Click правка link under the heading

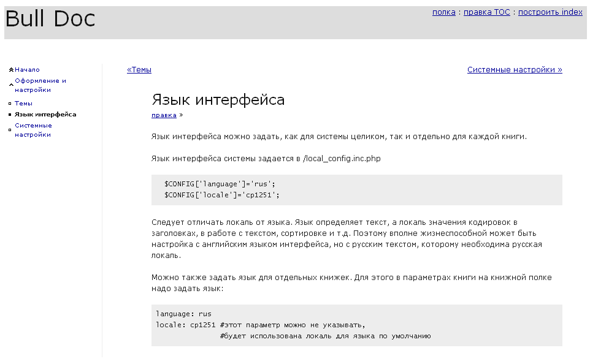point(164,115)
